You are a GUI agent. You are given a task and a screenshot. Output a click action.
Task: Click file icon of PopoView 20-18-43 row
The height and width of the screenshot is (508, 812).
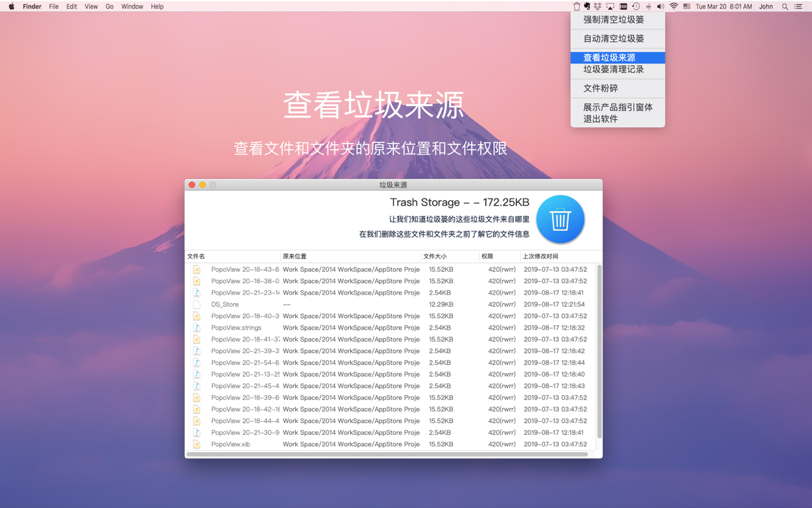(197, 269)
